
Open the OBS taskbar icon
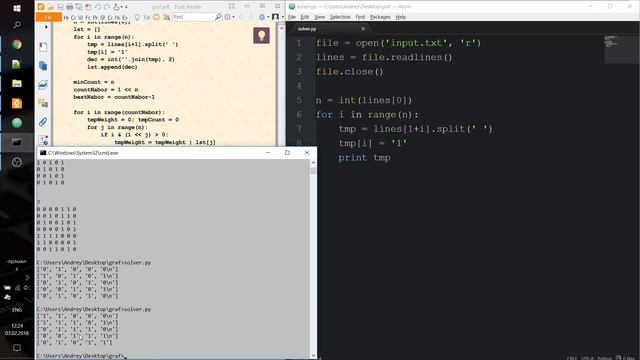pyautogui.click(x=17, y=162)
